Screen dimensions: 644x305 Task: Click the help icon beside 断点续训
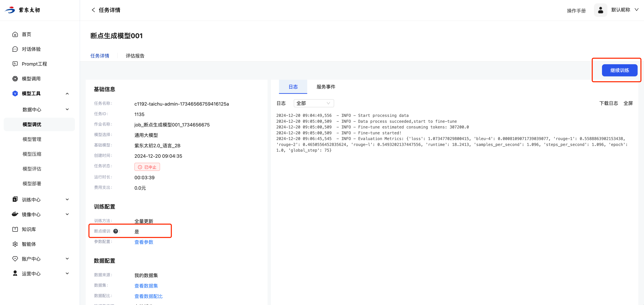click(115, 231)
